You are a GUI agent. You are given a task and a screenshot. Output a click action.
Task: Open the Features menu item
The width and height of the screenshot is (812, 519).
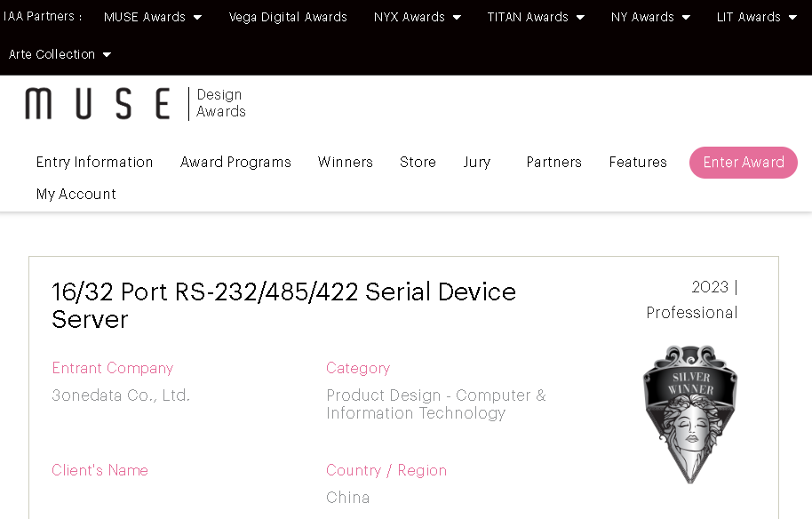638,162
